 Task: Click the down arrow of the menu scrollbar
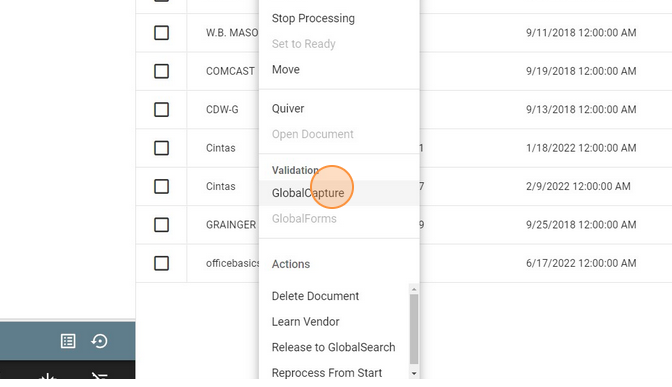pyautogui.click(x=414, y=373)
